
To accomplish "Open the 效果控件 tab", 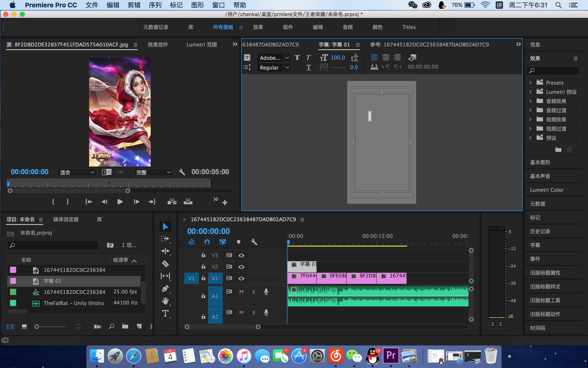I will [x=158, y=45].
